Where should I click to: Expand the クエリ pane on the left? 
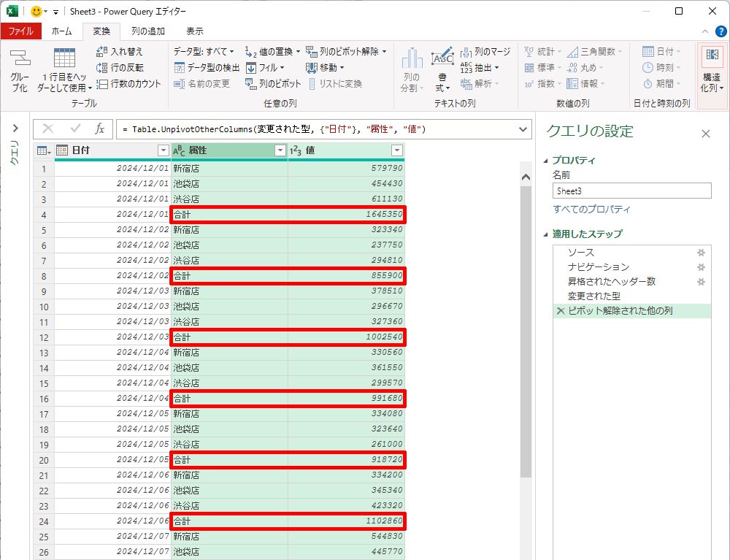(14, 129)
